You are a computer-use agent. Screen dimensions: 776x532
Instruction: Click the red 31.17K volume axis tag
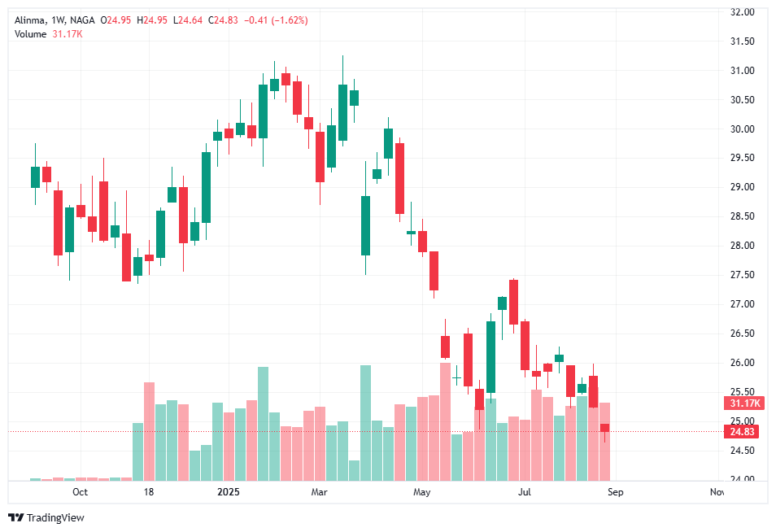pyautogui.click(x=744, y=403)
